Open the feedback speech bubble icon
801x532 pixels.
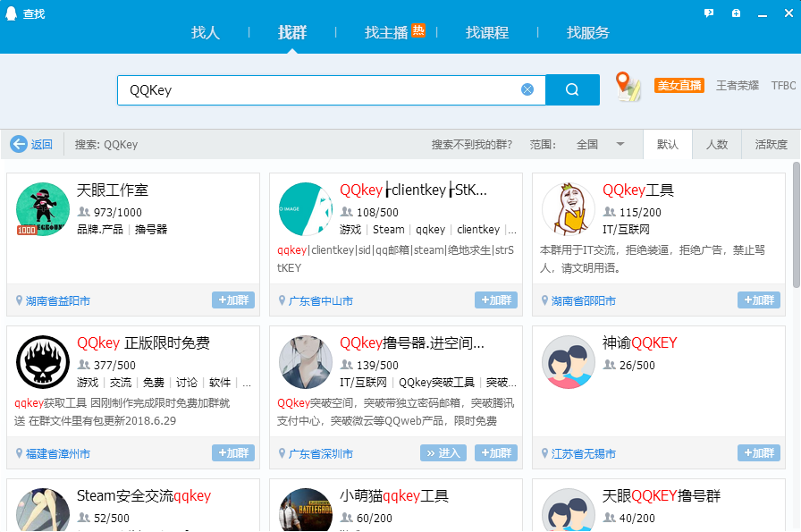pos(709,13)
